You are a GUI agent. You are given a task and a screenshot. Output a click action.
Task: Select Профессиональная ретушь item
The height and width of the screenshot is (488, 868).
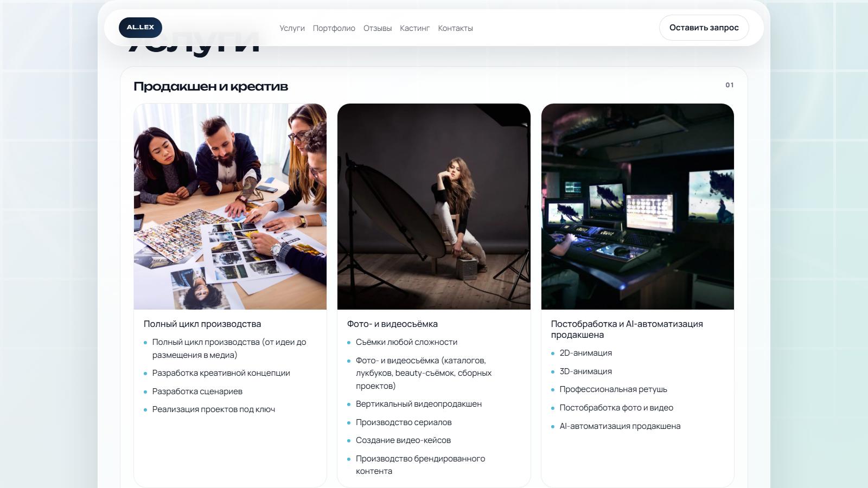point(614,389)
